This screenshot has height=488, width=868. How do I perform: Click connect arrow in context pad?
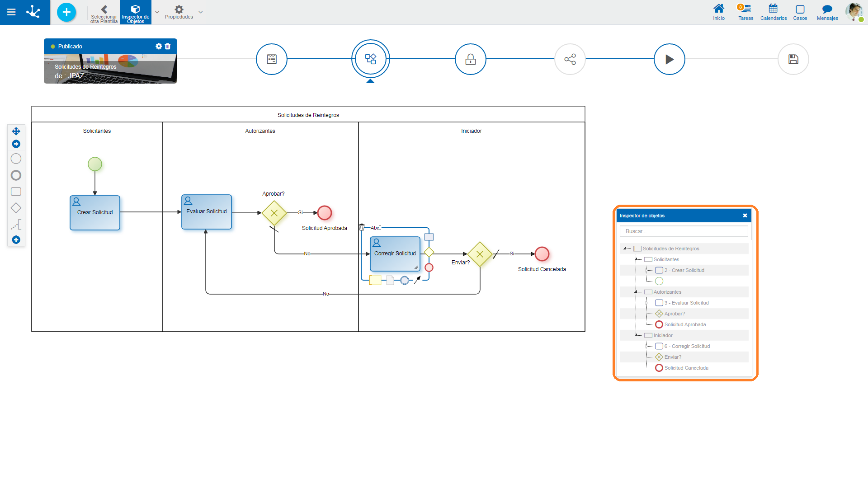417,280
